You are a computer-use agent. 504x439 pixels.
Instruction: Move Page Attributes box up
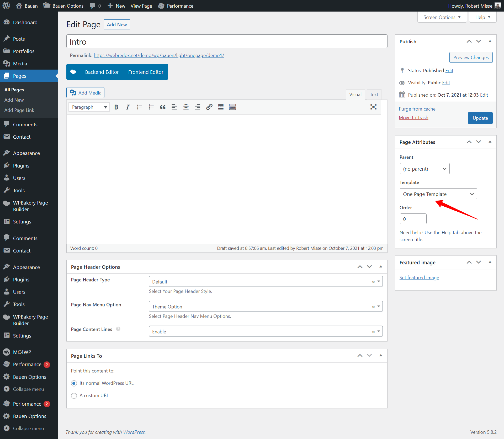coord(469,142)
